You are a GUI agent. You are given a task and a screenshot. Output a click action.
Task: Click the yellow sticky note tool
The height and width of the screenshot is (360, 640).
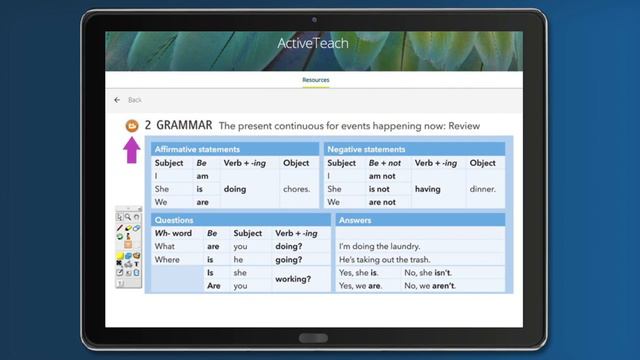[x=120, y=256]
